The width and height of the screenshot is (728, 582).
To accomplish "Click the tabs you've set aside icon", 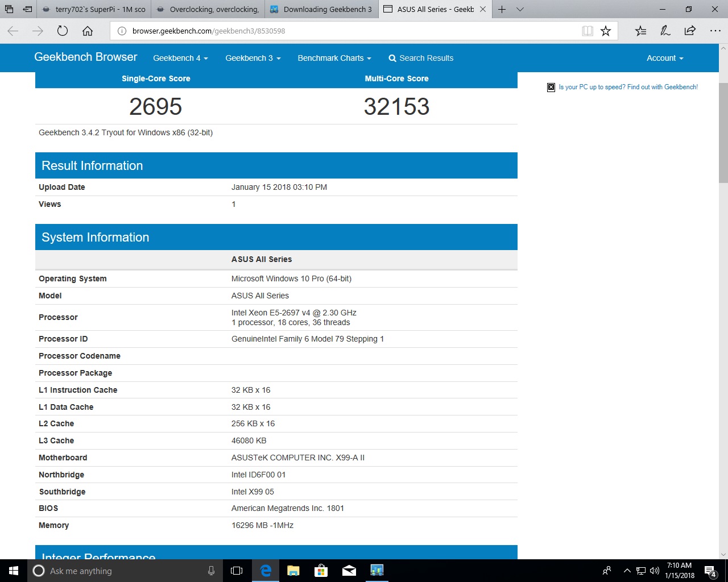I will [x=9, y=9].
